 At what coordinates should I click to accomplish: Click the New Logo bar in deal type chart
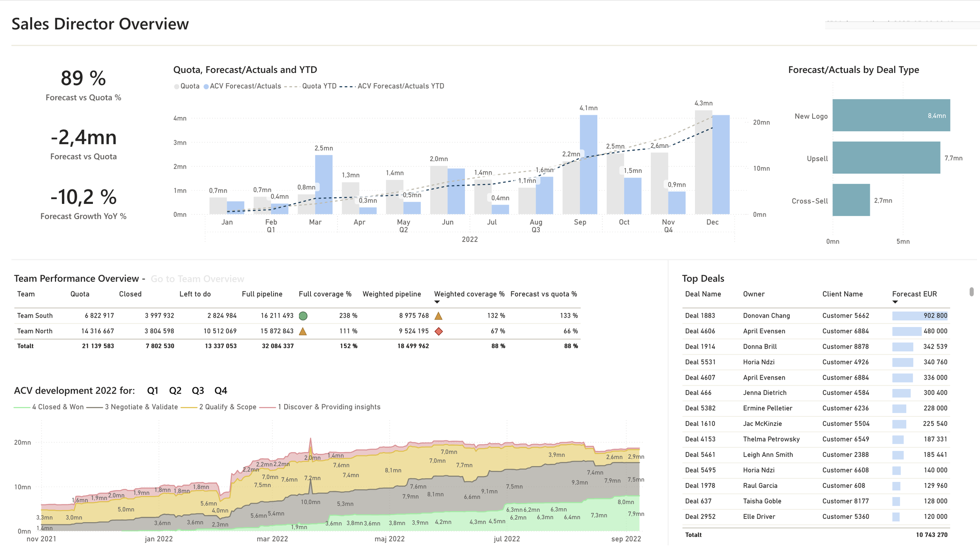891,115
